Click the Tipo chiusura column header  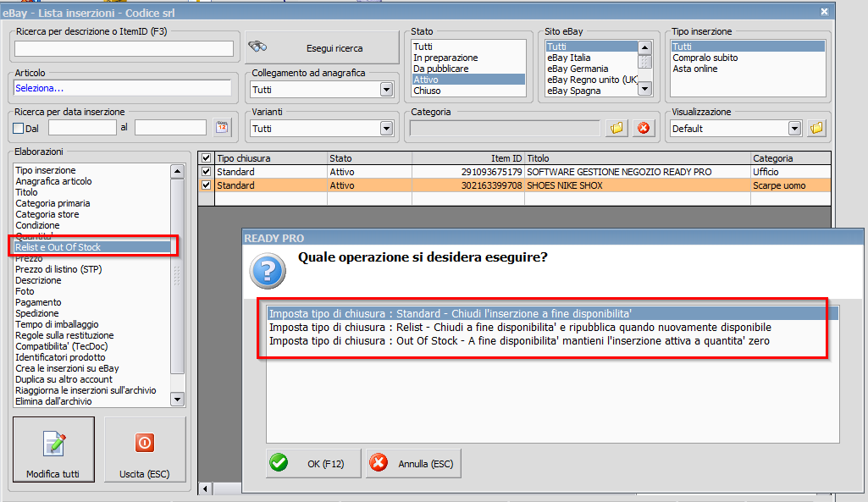(x=271, y=158)
